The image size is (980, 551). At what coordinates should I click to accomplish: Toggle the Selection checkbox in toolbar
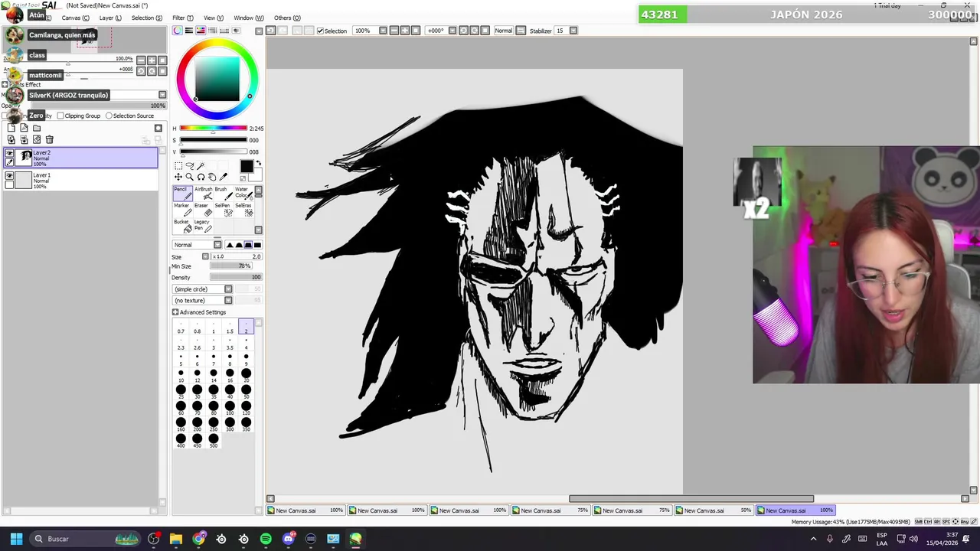click(320, 31)
